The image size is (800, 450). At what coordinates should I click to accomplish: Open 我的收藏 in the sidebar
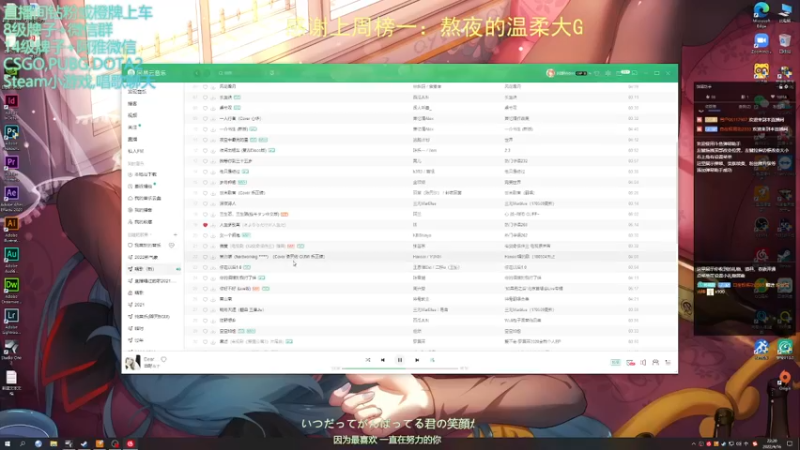(140, 222)
